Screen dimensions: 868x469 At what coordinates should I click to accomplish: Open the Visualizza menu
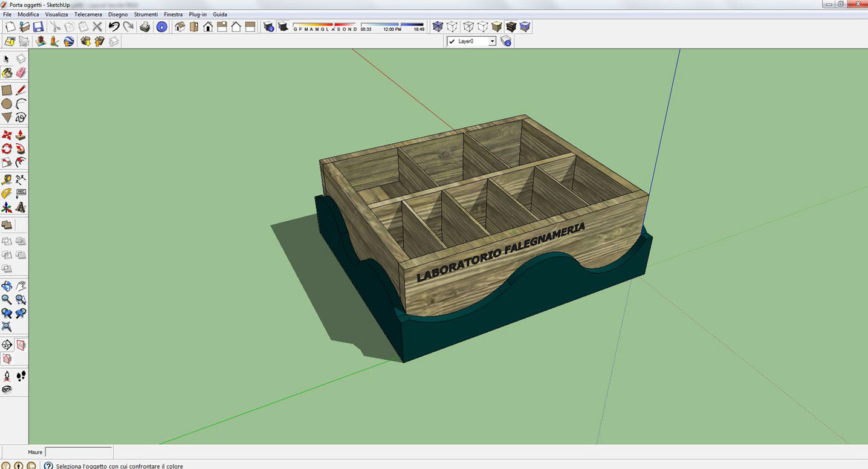(x=56, y=14)
